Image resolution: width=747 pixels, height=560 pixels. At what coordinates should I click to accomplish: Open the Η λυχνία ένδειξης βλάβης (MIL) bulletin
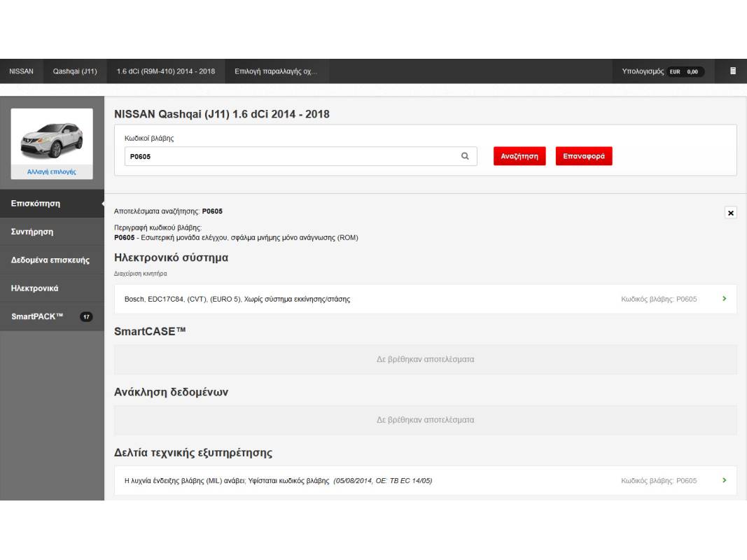425,480
